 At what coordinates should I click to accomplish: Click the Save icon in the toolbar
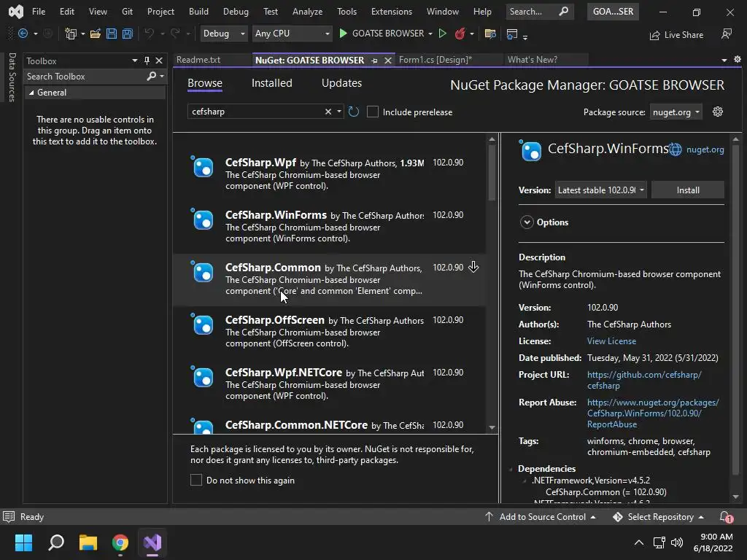coord(112,34)
